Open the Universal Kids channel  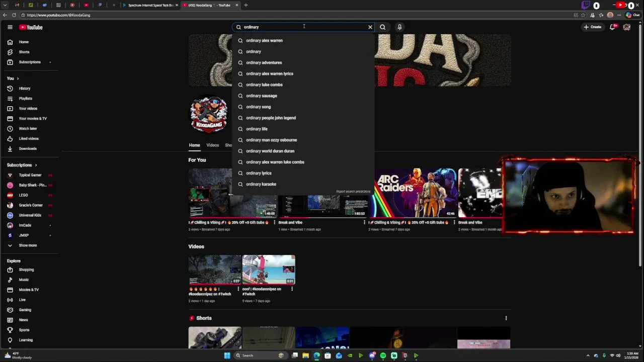[x=29, y=215]
